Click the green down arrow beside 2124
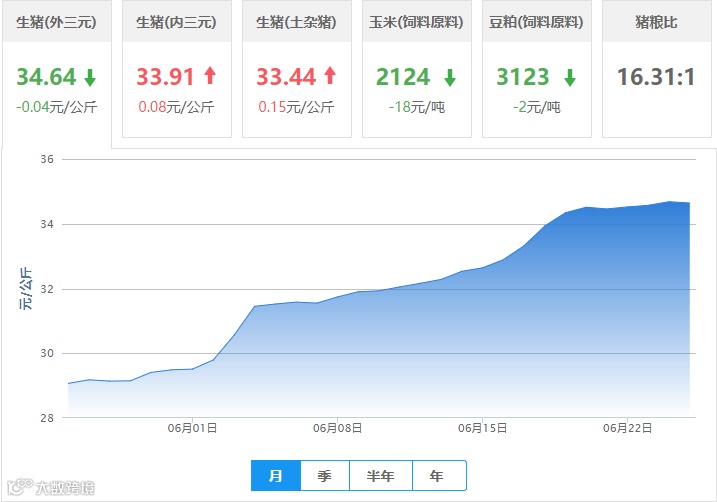The width and height of the screenshot is (717, 502). (450, 77)
